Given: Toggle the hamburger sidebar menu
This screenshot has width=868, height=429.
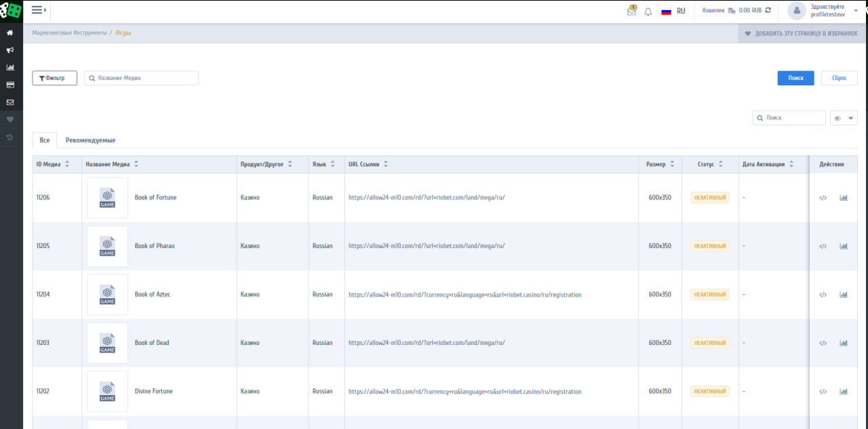Looking at the screenshot, I should 39,10.
